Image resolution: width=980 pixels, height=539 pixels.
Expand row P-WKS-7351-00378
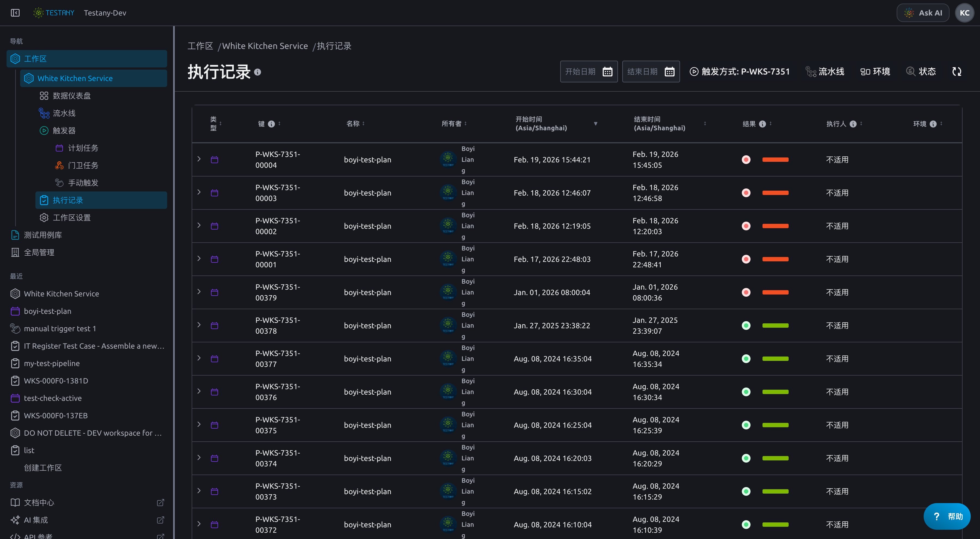coord(199,325)
